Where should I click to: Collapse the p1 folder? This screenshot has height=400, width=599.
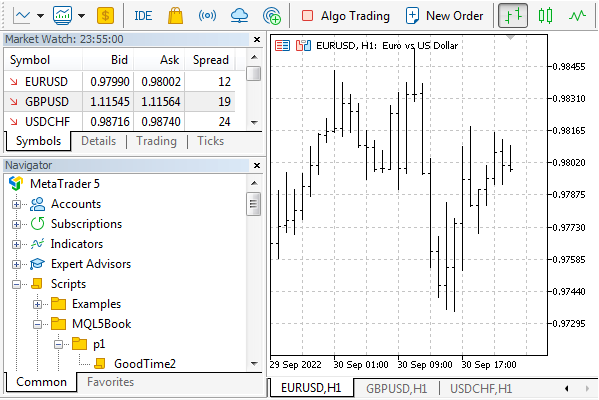click(x=58, y=345)
